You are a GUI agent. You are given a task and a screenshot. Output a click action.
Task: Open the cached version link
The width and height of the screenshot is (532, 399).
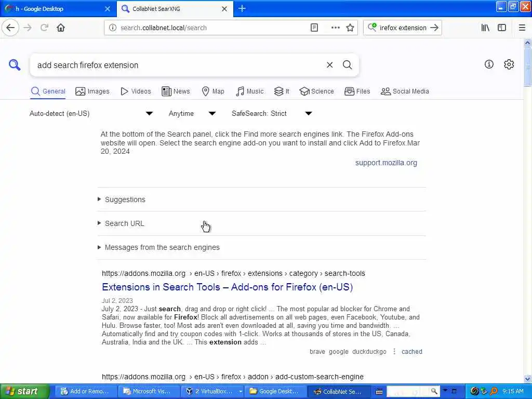(x=411, y=352)
